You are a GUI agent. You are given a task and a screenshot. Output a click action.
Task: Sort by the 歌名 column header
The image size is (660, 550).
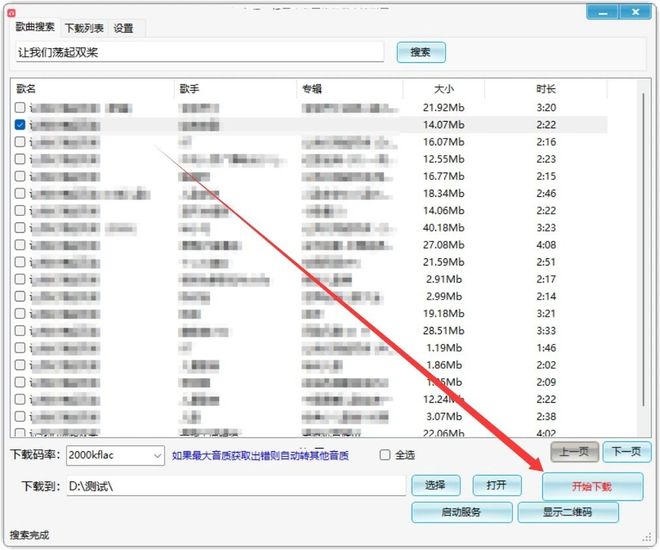(x=26, y=89)
